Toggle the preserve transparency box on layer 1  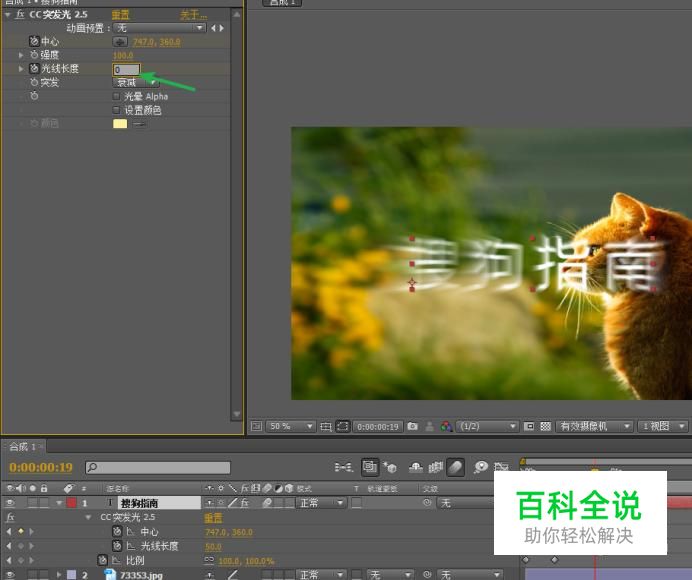[357, 502]
